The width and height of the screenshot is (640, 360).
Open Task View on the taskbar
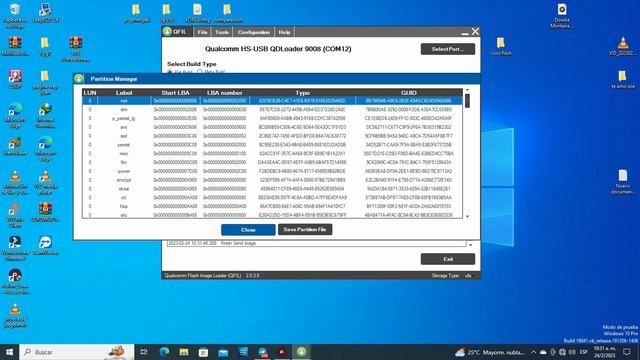pyautogui.click(x=144, y=352)
